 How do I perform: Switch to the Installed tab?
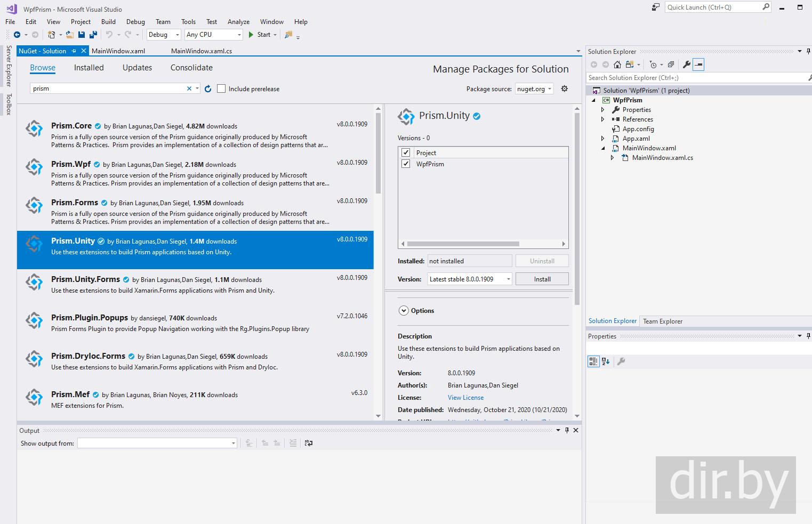tap(89, 68)
